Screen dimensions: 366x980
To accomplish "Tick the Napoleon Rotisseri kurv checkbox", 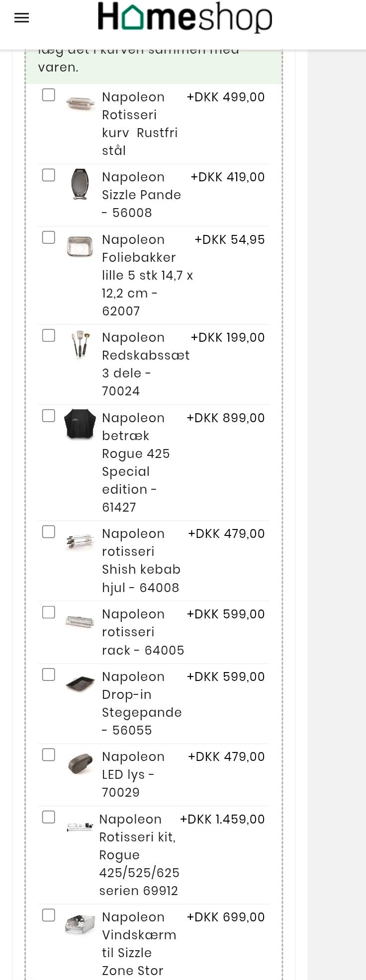I will pos(49,95).
